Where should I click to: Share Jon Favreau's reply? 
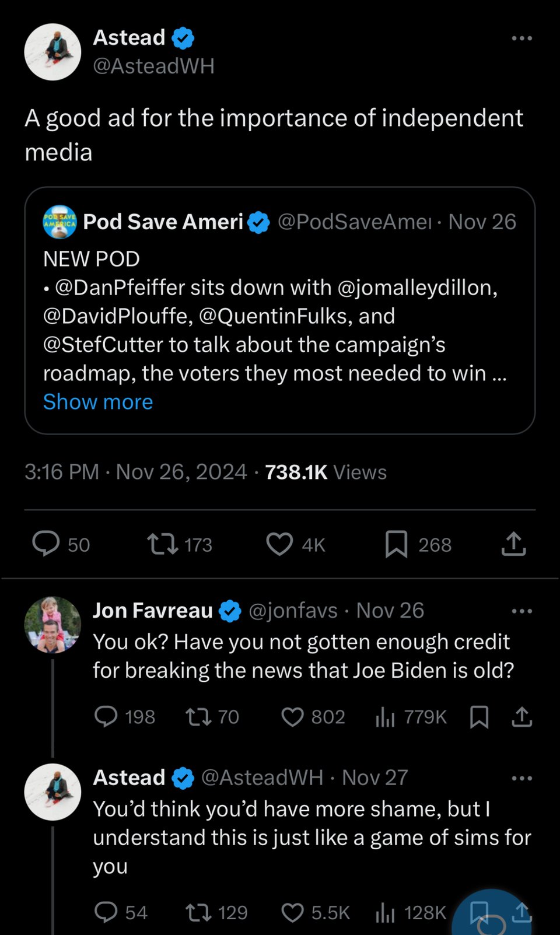[x=521, y=716]
